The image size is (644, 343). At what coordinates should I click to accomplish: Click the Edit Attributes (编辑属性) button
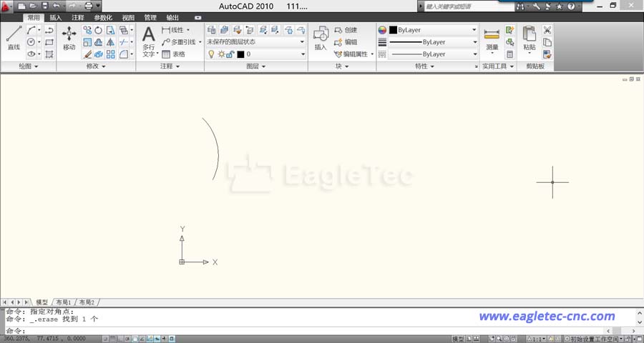[351, 54]
